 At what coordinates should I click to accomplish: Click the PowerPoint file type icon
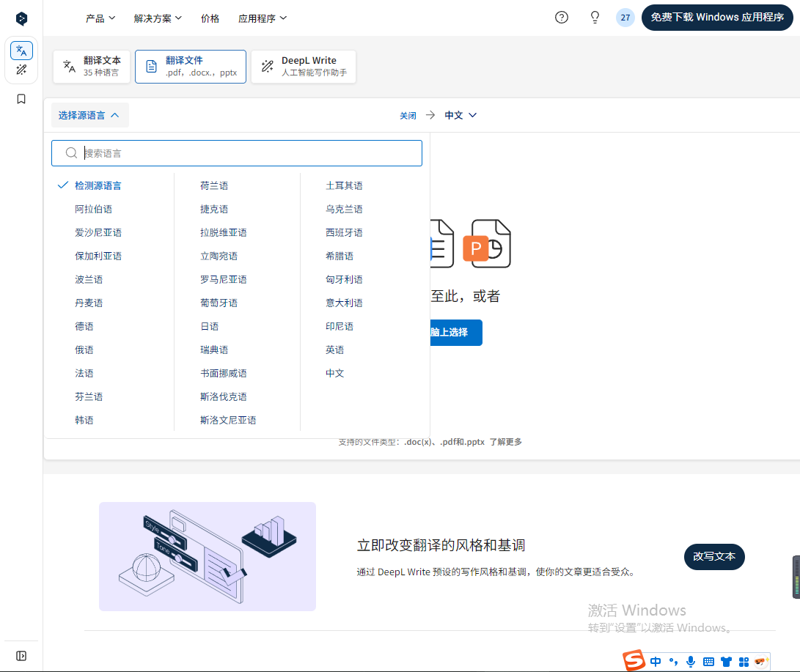pos(487,244)
